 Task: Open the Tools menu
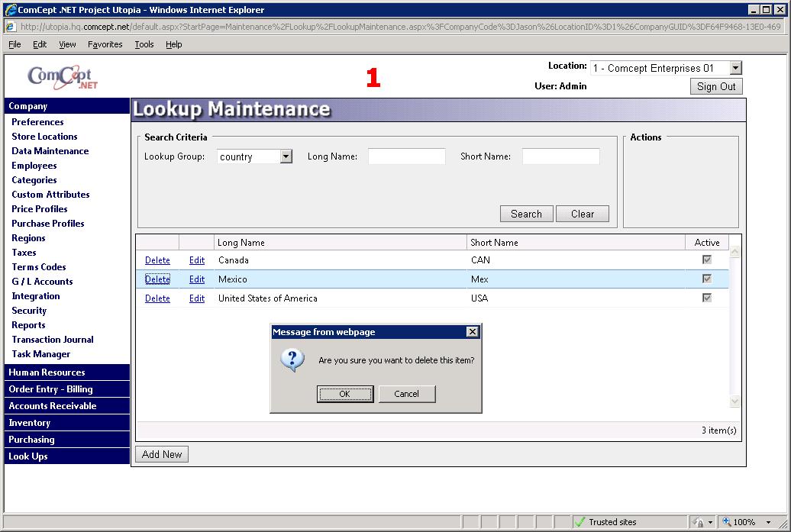[144, 44]
